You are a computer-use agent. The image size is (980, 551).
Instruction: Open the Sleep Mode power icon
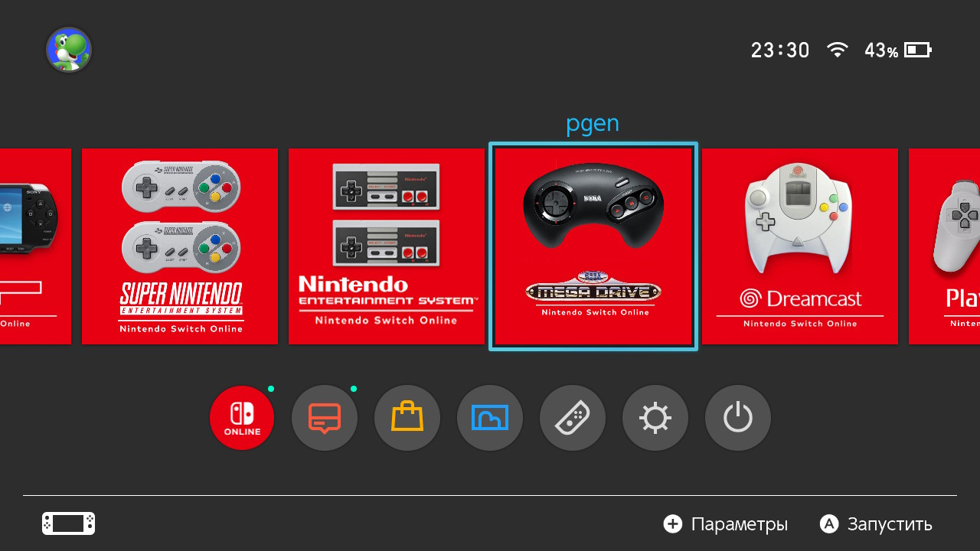click(x=738, y=418)
